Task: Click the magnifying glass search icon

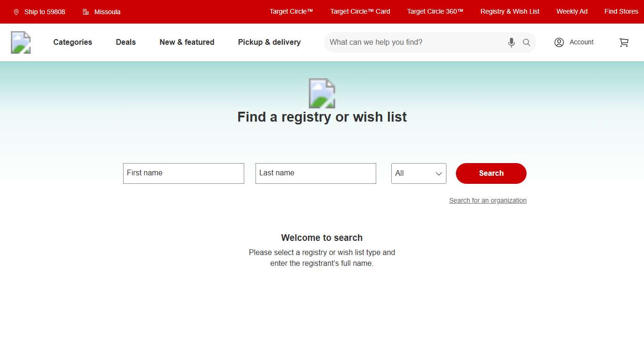Action: (526, 42)
